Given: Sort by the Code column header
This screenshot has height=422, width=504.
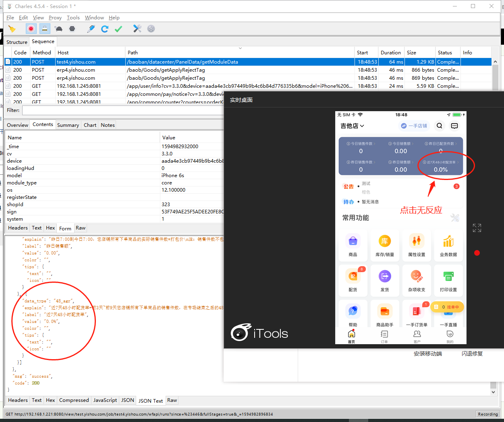Looking at the screenshot, I should tap(20, 52).
